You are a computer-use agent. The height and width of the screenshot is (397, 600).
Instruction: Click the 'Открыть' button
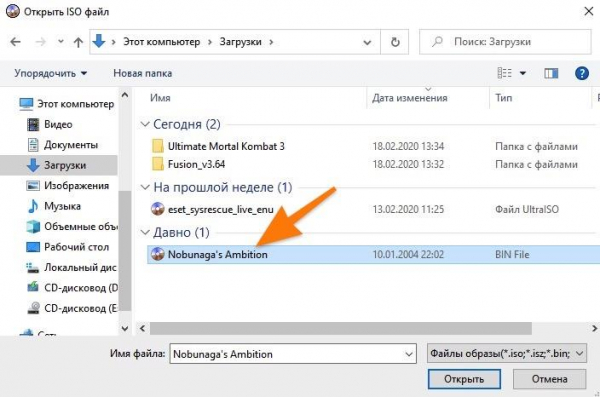pyautogui.click(x=464, y=379)
